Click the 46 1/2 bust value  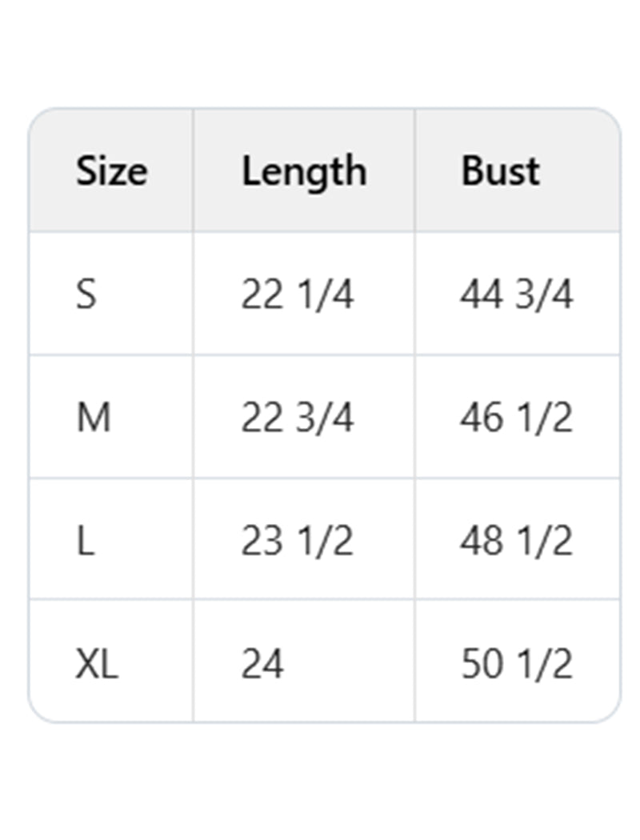click(516, 418)
